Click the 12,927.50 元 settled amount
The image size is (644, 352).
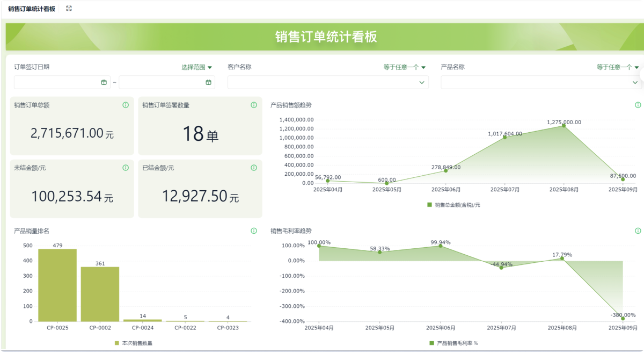click(200, 196)
